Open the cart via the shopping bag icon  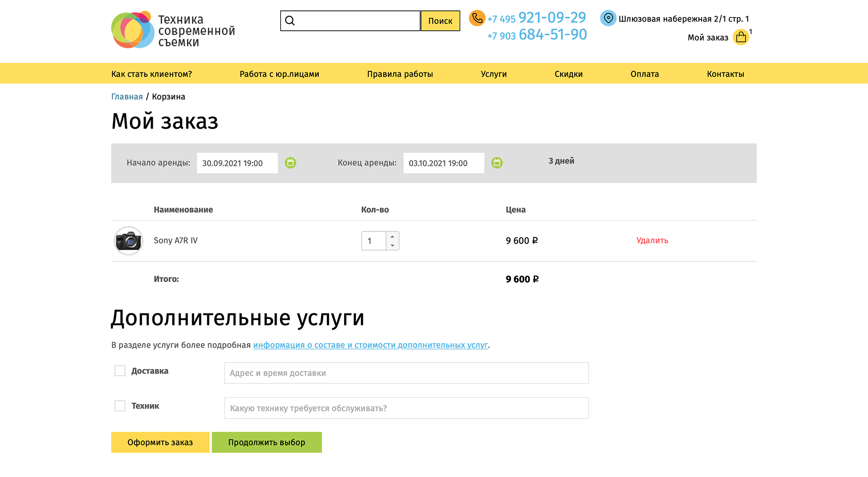741,37
